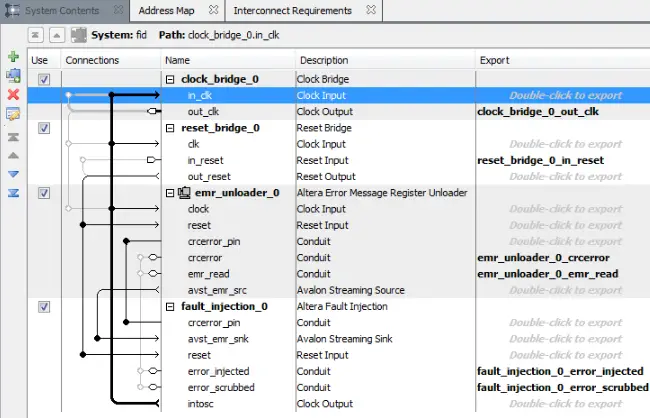The width and height of the screenshot is (650, 418).
Task: Click the move to bottom icon in sidebar
Action: tap(13, 193)
